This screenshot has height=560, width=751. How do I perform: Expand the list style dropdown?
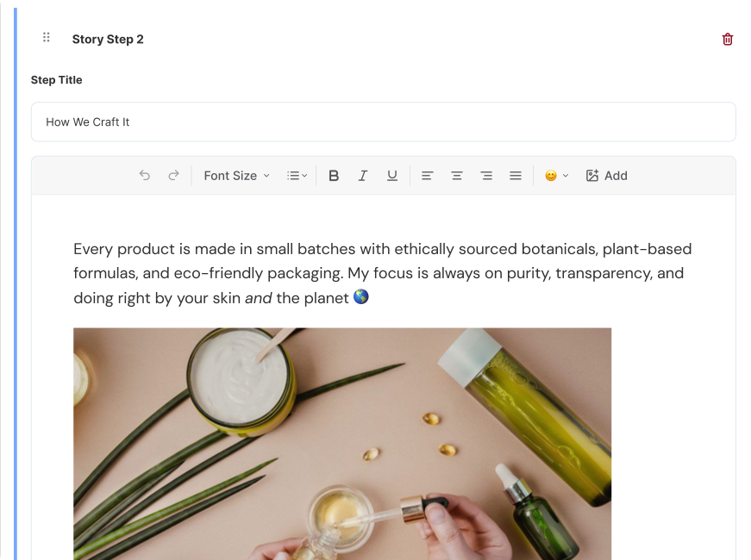[297, 176]
